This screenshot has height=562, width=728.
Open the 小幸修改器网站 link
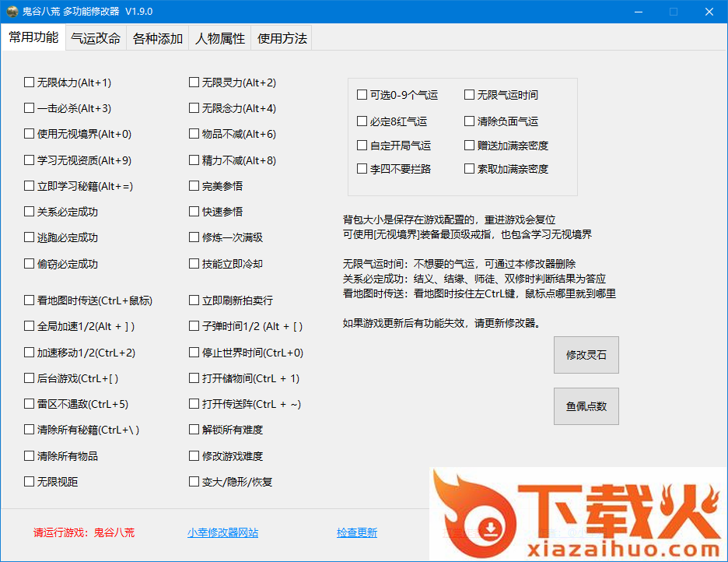click(x=223, y=532)
